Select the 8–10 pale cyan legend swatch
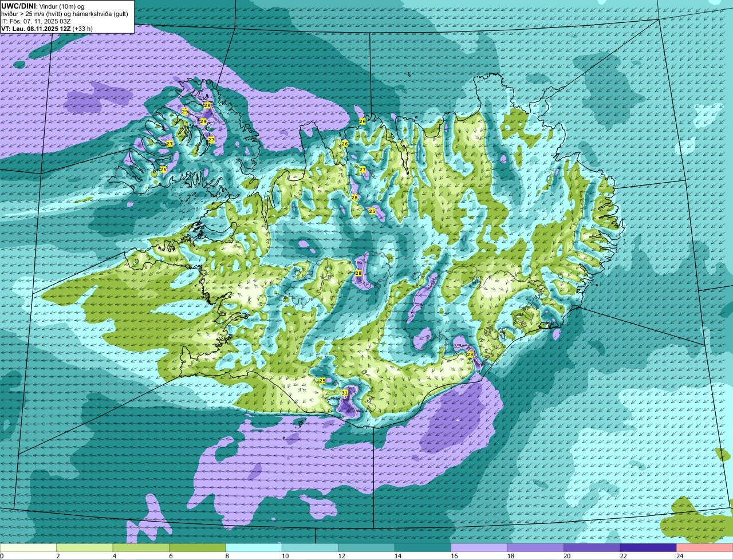Image resolution: width=733 pixels, height=560 pixels. pyautogui.click(x=254, y=548)
